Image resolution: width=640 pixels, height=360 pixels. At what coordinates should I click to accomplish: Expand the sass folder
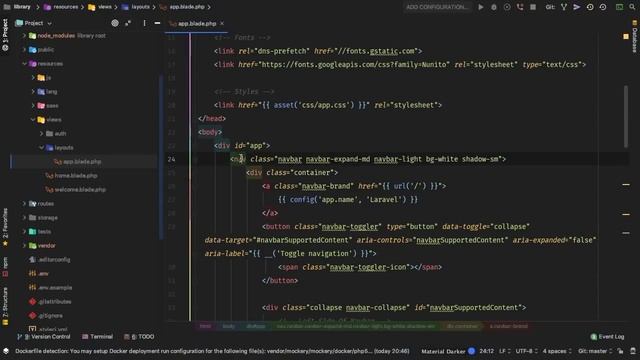(x=33, y=106)
